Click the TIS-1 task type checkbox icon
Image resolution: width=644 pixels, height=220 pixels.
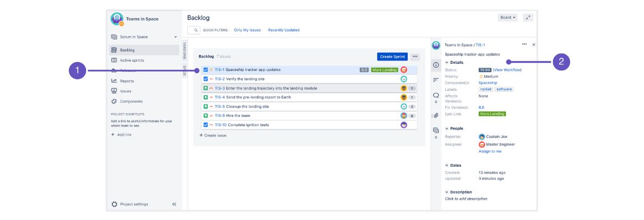205,70
